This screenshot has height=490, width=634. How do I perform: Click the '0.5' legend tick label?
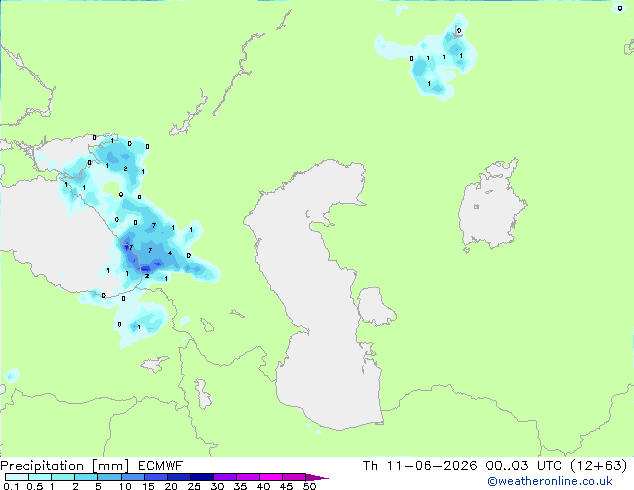[x=34, y=486]
